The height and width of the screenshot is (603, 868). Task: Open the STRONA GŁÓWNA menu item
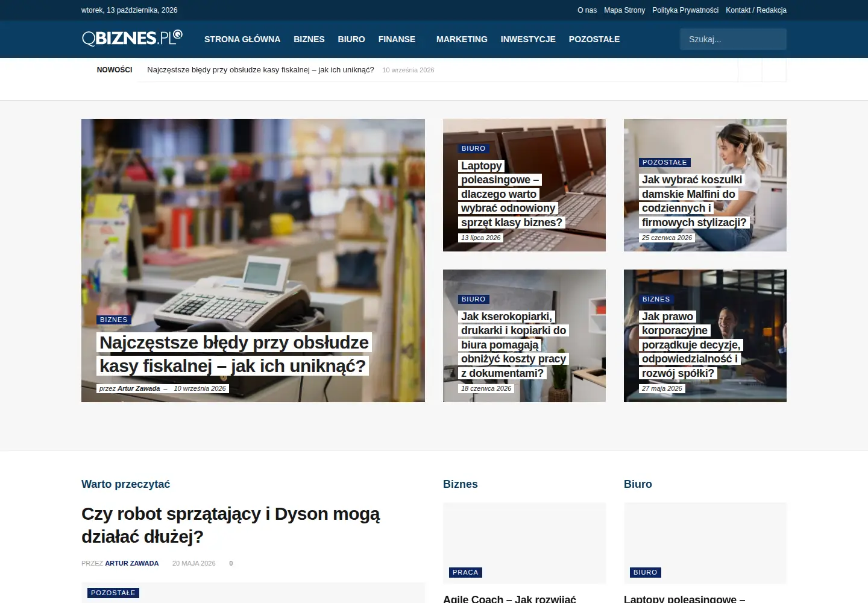tap(242, 39)
